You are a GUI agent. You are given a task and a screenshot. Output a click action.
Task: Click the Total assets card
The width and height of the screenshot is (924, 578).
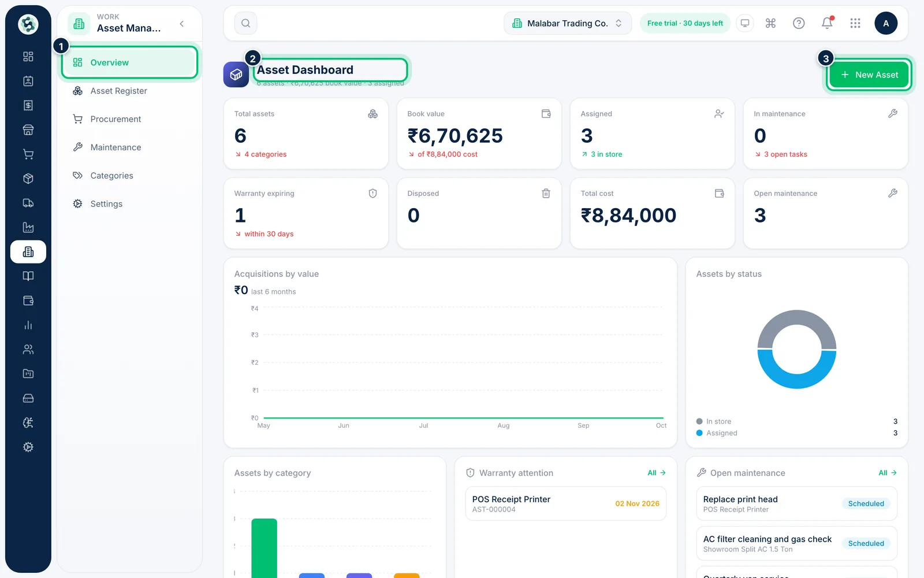306,134
